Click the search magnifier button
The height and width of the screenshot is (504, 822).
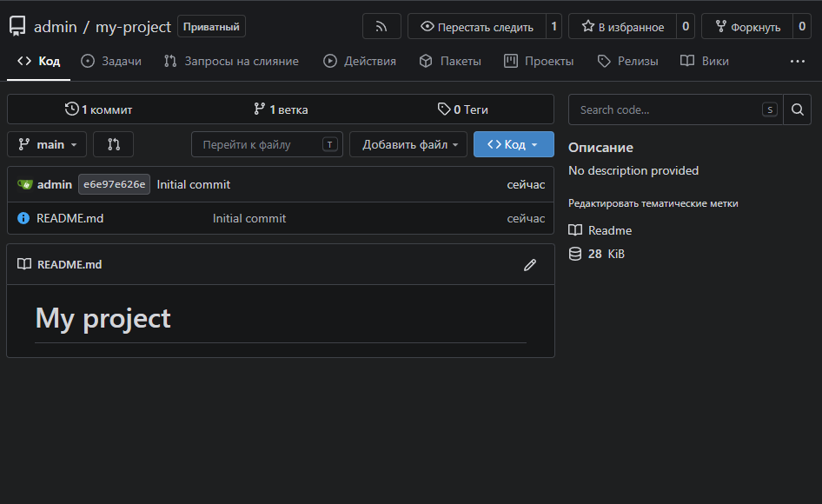[798, 109]
